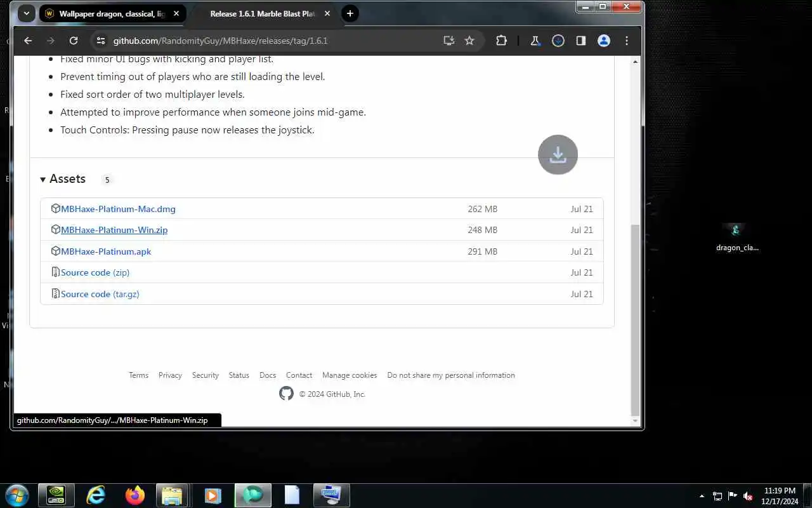Close the Wallpaper dragon tab
The width and height of the screenshot is (812, 508).
(x=176, y=13)
